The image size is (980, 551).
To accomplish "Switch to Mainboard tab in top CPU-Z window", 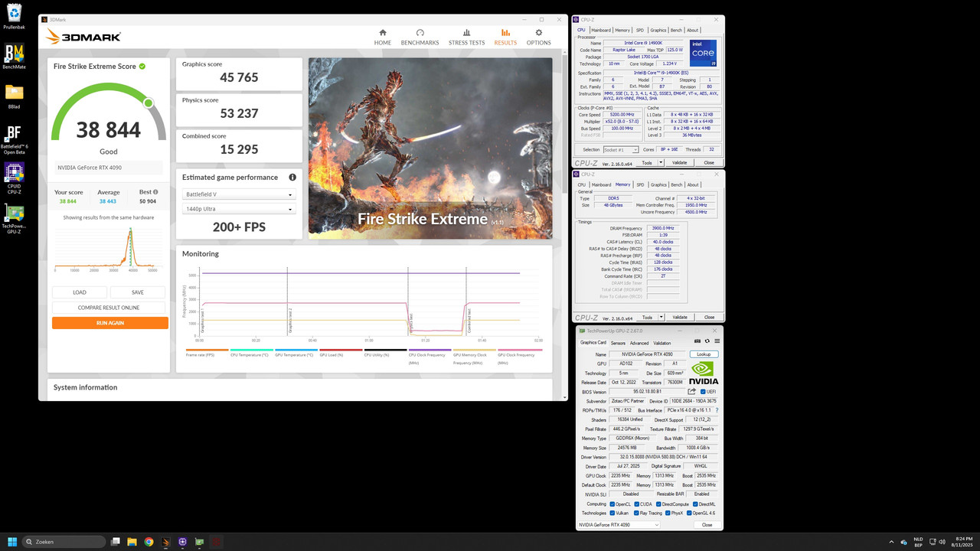I will pos(600,30).
